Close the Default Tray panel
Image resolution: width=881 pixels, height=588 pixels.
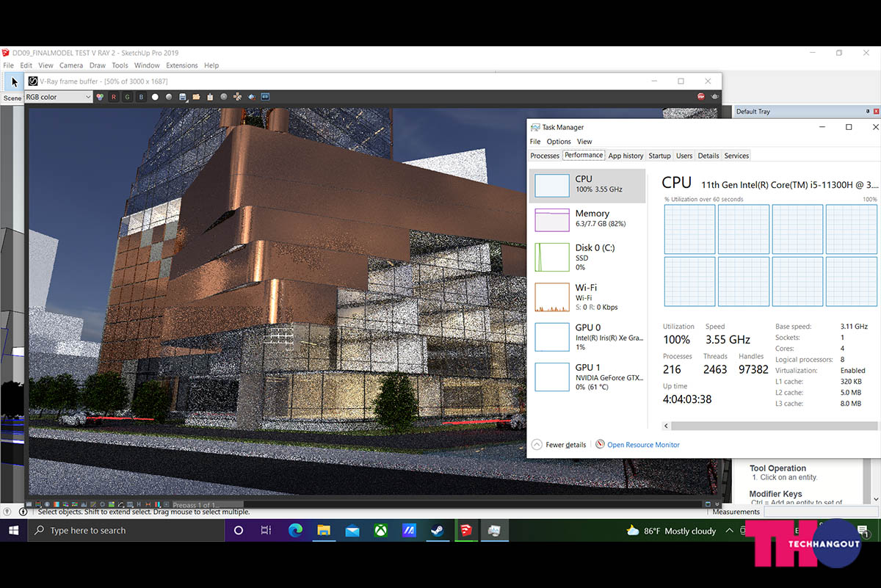[877, 112]
